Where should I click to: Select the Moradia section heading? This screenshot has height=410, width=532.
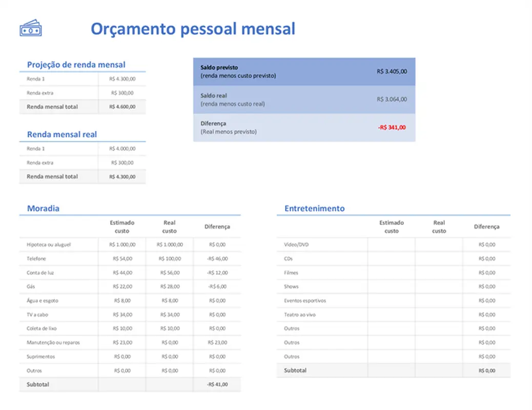(x=43, y=209)
